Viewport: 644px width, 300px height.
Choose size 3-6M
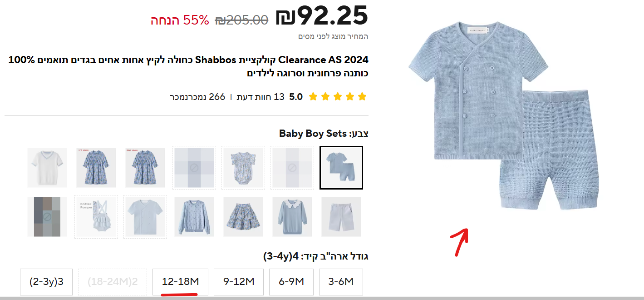pos(341,282)
